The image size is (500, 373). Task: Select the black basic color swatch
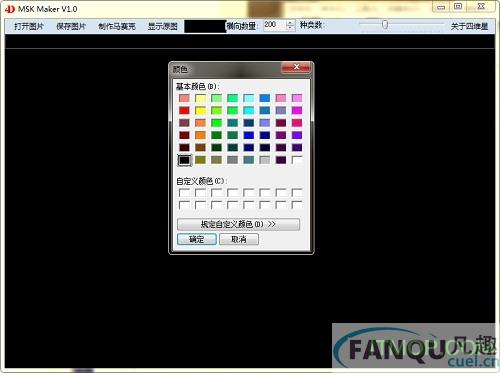coord(184,160)
